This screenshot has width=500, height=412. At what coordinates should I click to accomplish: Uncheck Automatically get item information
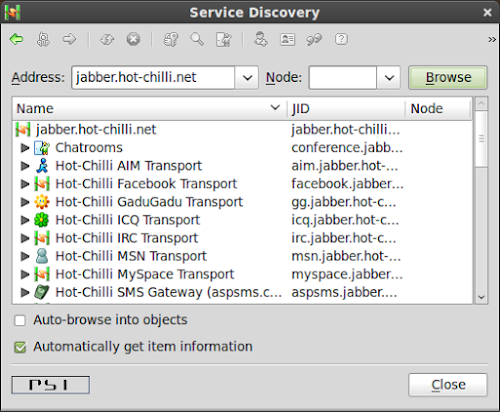[20, 347]
